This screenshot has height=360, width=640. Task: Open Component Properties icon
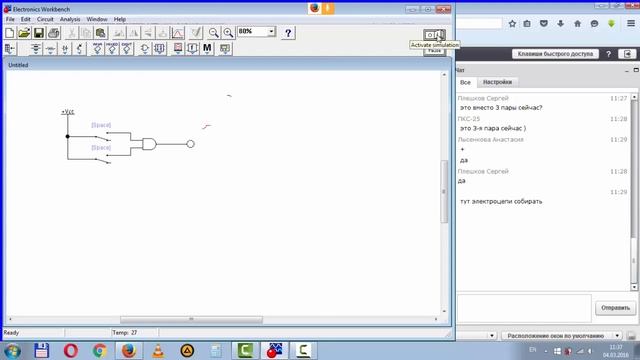point(196,33)
